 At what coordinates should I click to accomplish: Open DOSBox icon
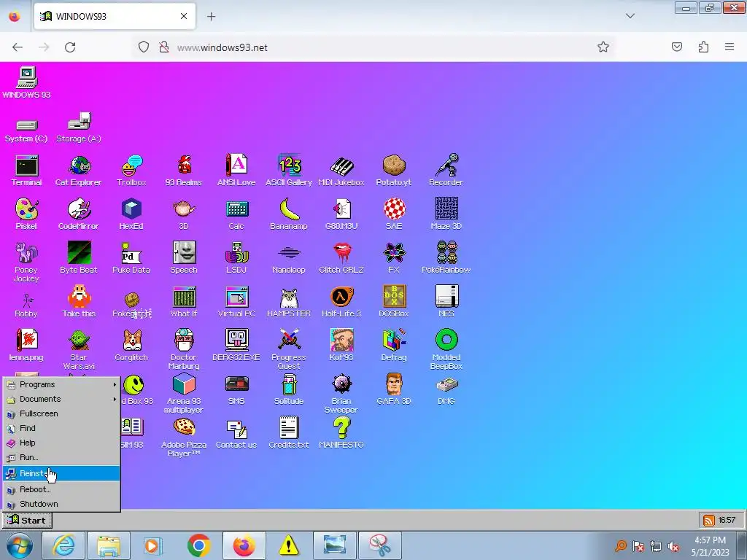pos(394,301)
